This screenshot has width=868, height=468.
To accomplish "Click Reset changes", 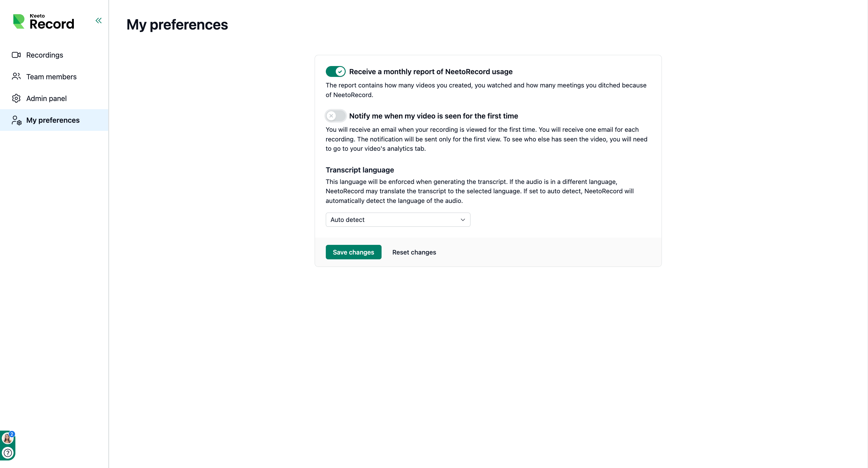I will click(414, 252).
